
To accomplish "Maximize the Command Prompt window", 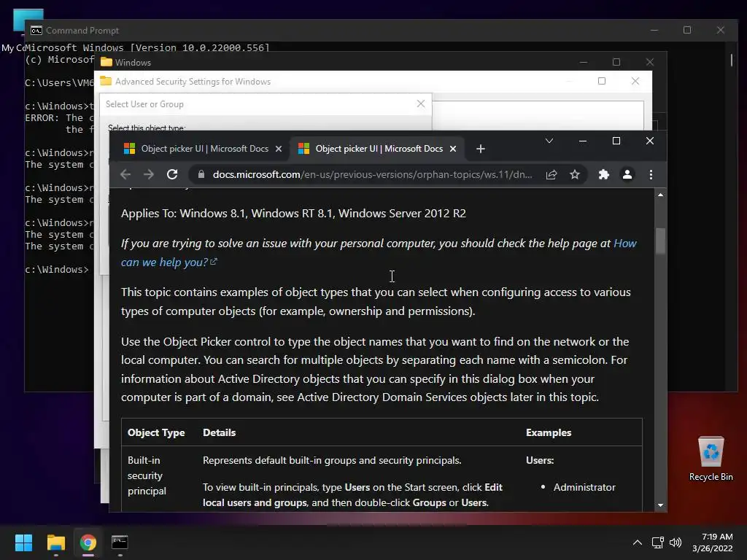I will 687,30.
